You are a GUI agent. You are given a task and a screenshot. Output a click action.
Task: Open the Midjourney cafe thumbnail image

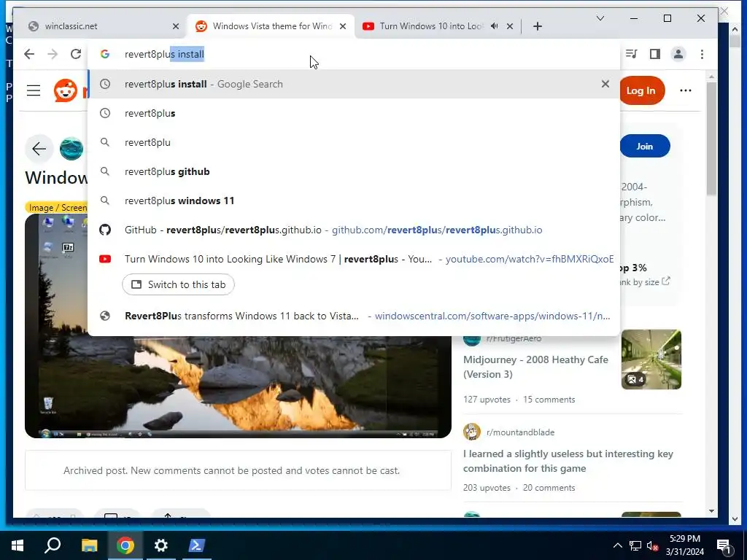651,359
